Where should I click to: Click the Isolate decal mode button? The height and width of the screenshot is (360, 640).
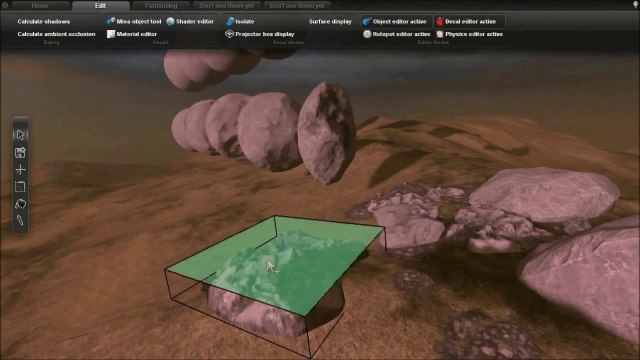(240, 21)
